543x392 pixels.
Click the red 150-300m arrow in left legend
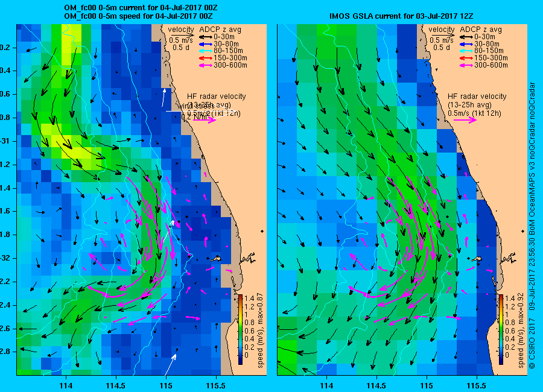click(x=206, y=58)
